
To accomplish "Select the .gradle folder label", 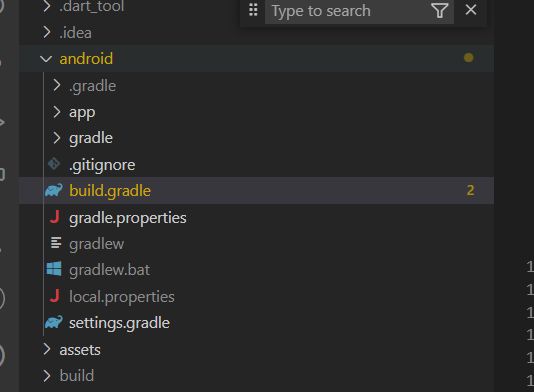I will 93,87.
